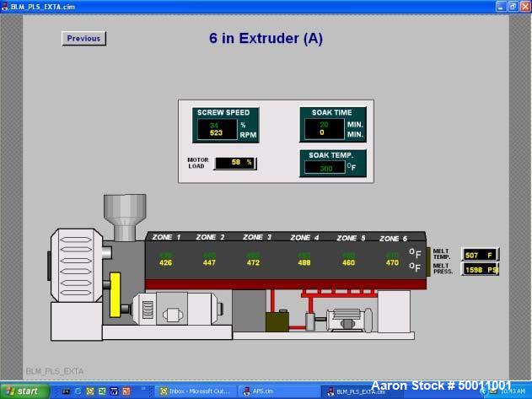
Task: Click the Previous button
Action: pos(83,38)
